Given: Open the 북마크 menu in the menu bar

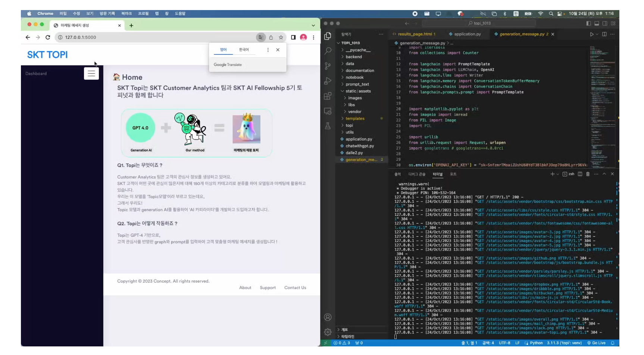Looking at the screenshot, I should click(x=126, y=13).
